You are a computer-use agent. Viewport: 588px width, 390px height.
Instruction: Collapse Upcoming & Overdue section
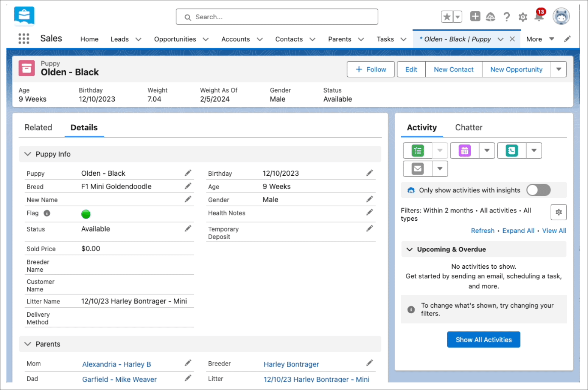[x=409, y=249]
